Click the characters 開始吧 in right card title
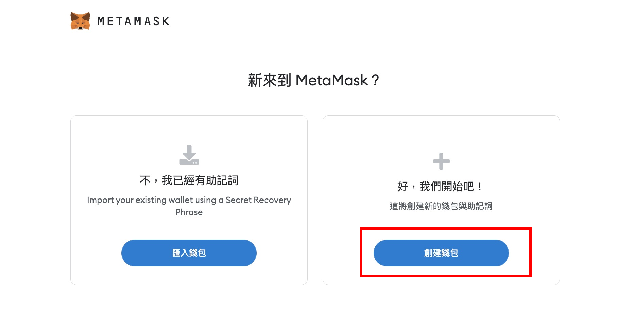 (x=458, y=186)
